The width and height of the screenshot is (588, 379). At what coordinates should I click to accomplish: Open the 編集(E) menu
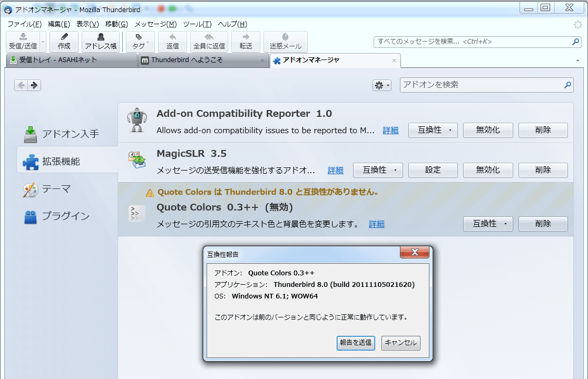coord(59,24)
